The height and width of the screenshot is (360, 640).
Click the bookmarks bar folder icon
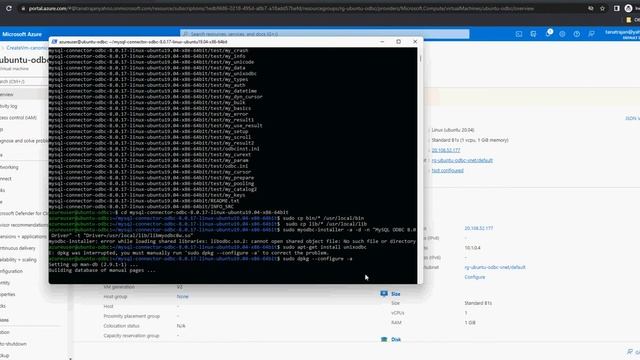pos(629,20)
